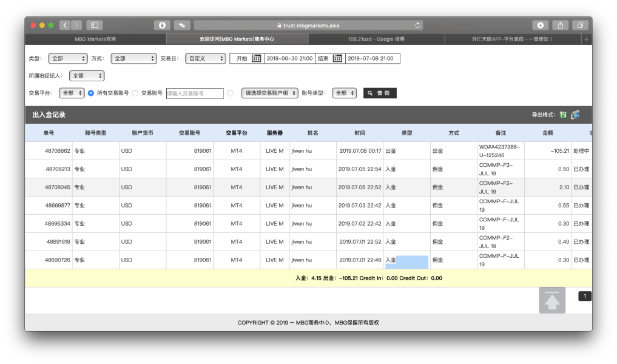Screen dimensions: 617x364
Task: Switch to MBG Markets官网 tab
Action: [x=95, y=39]
